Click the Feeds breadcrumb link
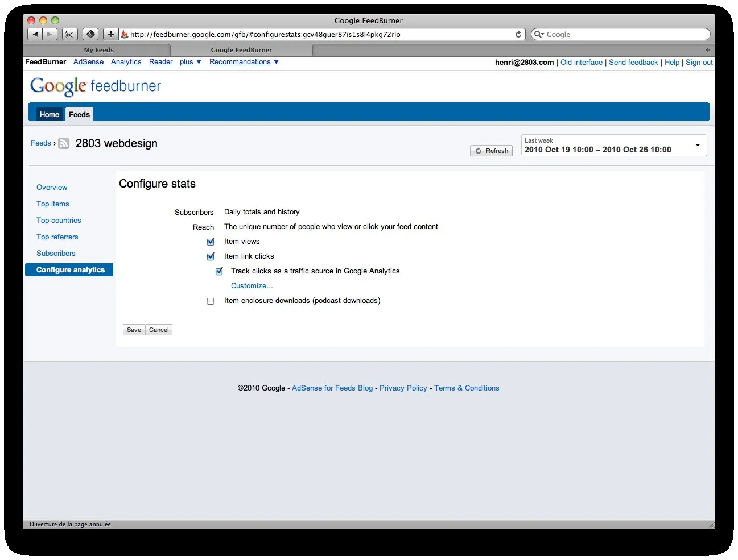This screenshot has width=738, height=560. pyautogui.click(x=41, y=143)
